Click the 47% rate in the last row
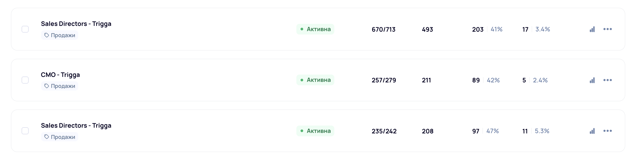This screenshot has width=644, height=158. (493, 131)
